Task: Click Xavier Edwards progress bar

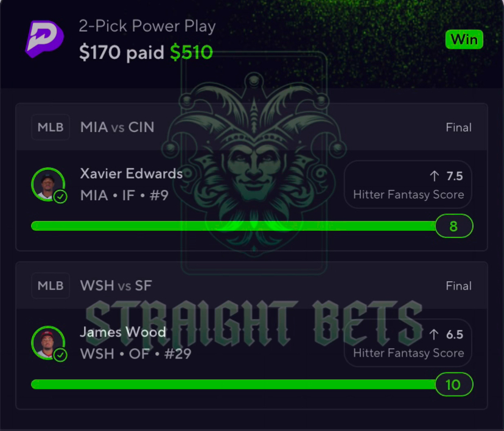Action: click(x=233, y=226)
